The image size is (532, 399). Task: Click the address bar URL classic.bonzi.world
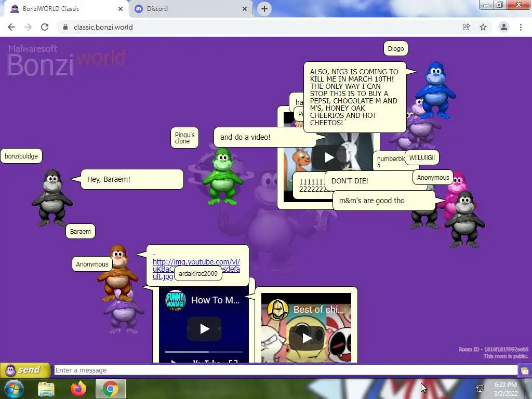point(103,27)
